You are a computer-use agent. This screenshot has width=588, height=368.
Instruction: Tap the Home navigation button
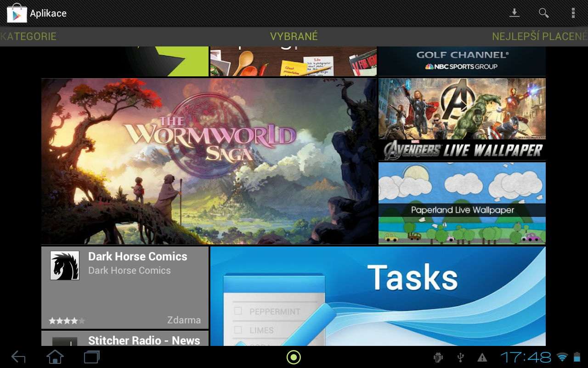pos(55,356)
